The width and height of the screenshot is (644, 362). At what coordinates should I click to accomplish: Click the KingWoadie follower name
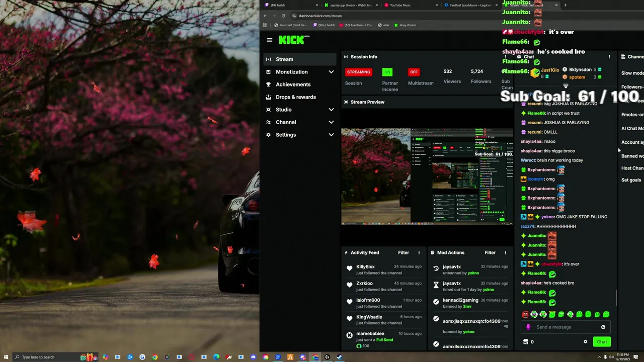pos(369,317)
